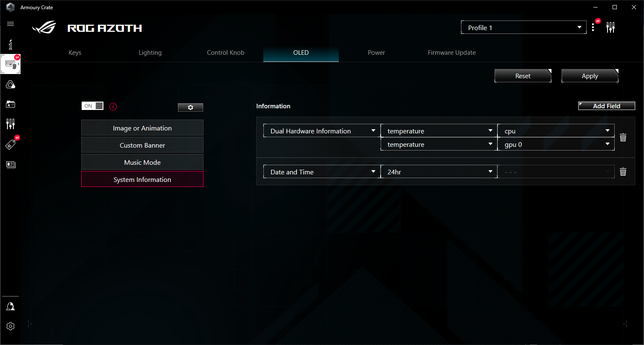Click the red info icon next to ON switch
Screen dimensions: 644x345
pyautogui.click(x=113, y=107)
